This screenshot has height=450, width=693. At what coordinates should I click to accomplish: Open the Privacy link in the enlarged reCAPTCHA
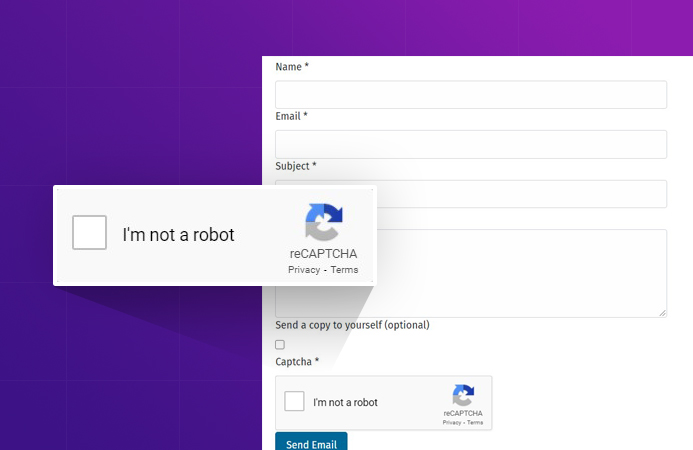coord(304,270)
